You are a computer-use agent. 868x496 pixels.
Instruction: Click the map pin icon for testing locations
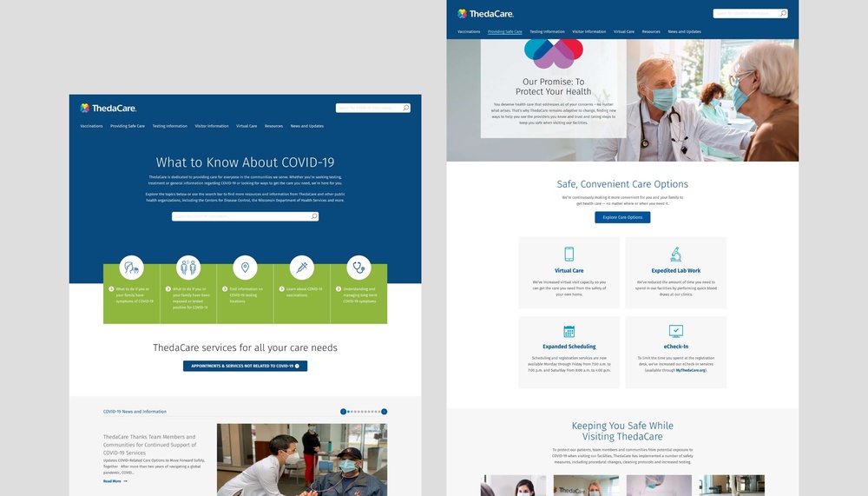[x=246, y=268]
